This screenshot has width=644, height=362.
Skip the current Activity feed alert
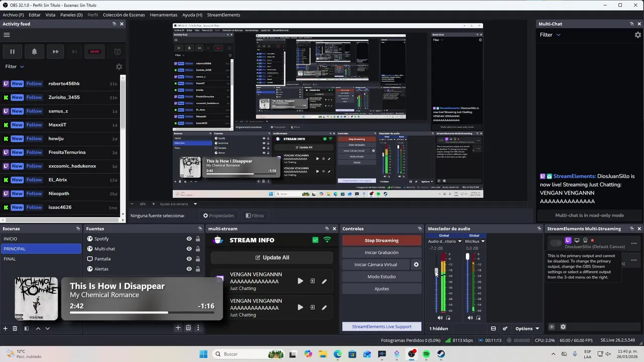pyautogui.click(x=55, y=51)
